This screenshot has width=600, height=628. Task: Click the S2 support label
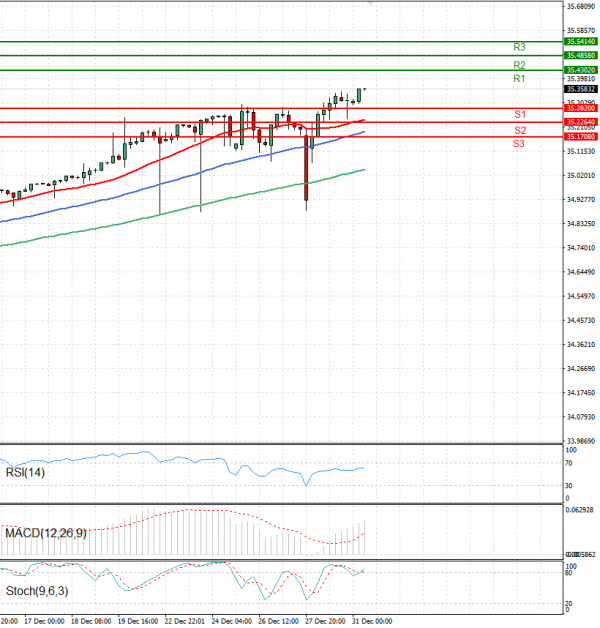point(520,130)
